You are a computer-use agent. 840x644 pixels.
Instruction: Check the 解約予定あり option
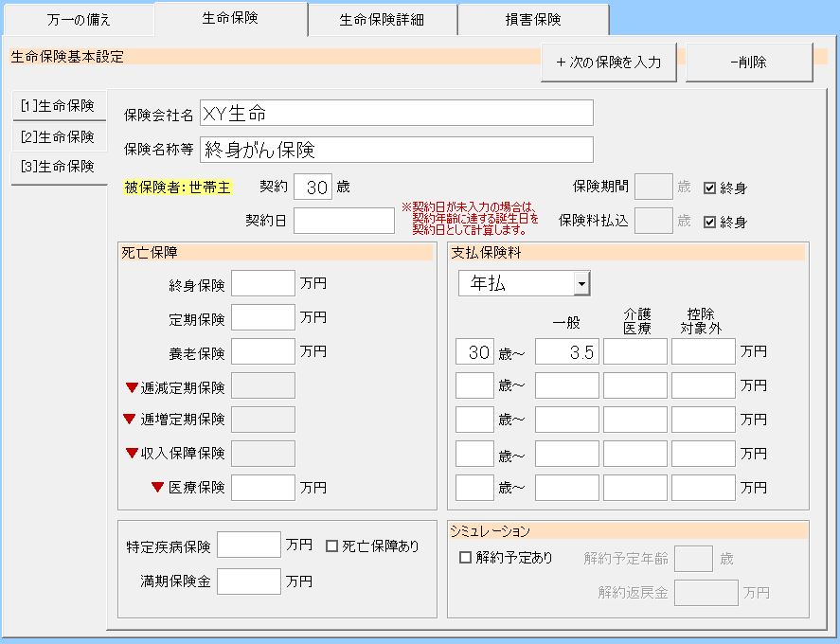(x=465, y=558)
